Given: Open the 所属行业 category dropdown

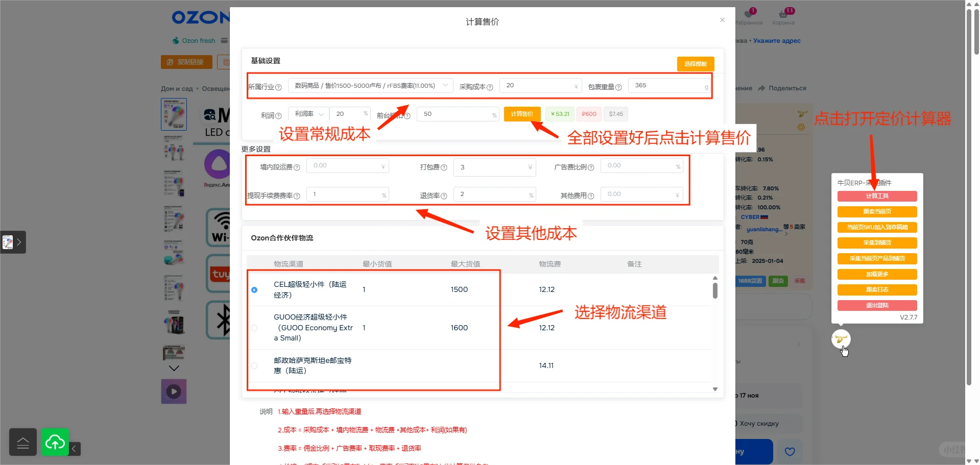Looking at the screenshot, I should [371, 86].
